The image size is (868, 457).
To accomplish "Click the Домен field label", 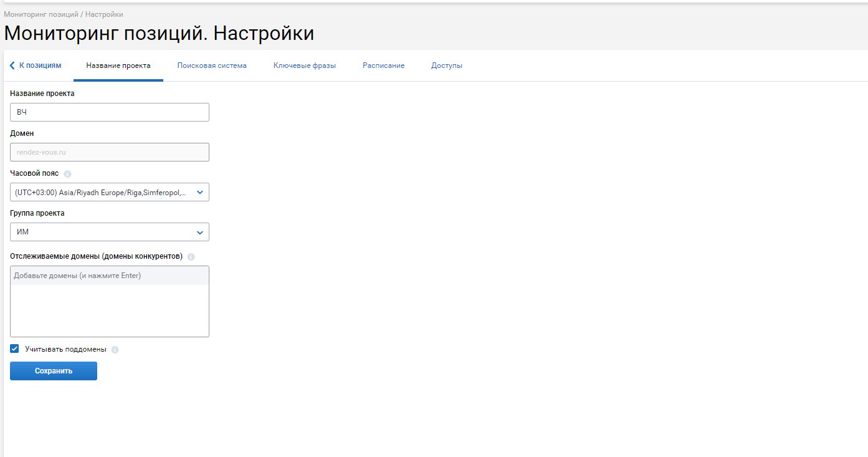I will (22, 133).
